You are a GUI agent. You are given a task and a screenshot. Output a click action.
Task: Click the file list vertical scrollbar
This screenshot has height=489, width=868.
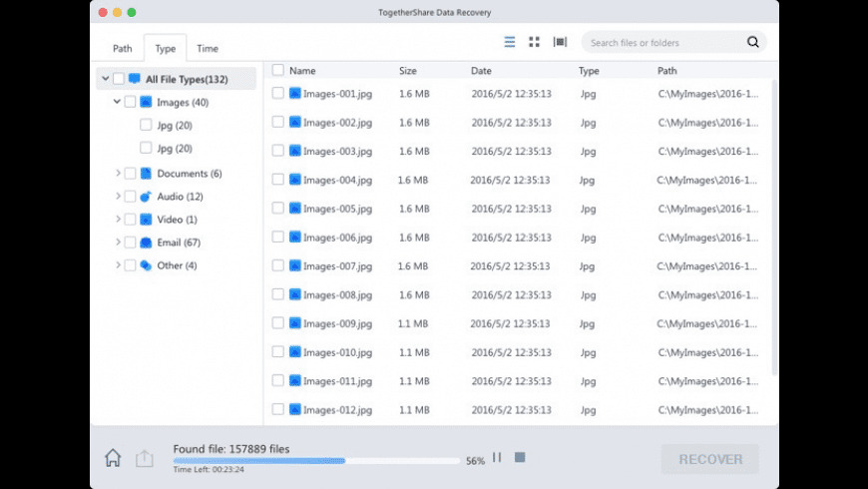(x=774, y=228)
